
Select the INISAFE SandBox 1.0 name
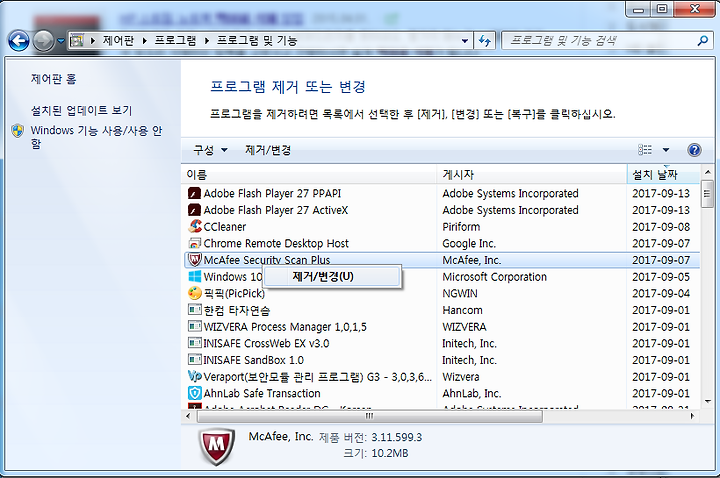(x=253, y=360)
